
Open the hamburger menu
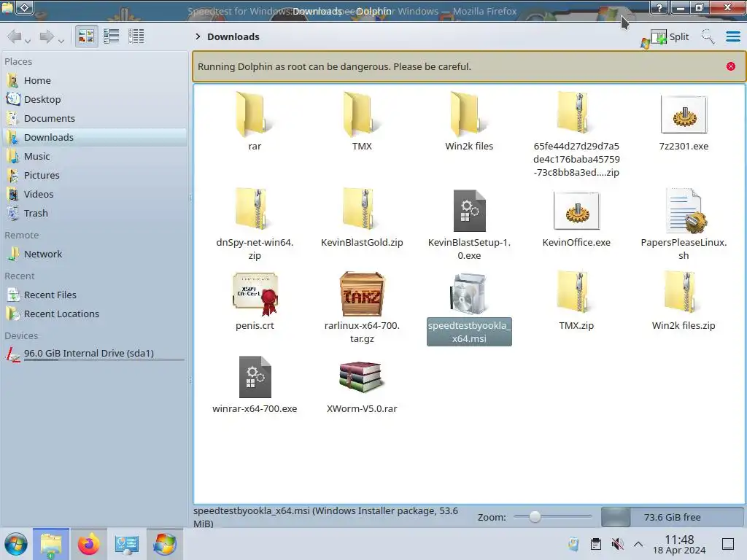click(732, 36)
